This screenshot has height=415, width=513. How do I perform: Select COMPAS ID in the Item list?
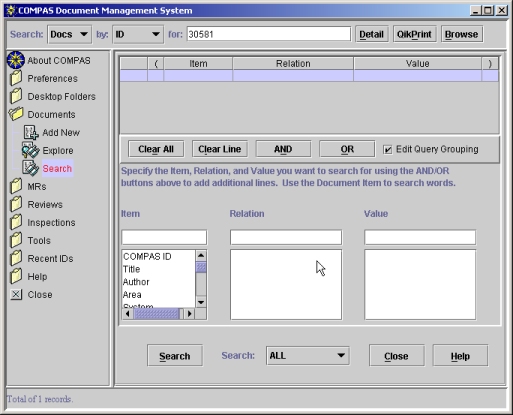158,256
